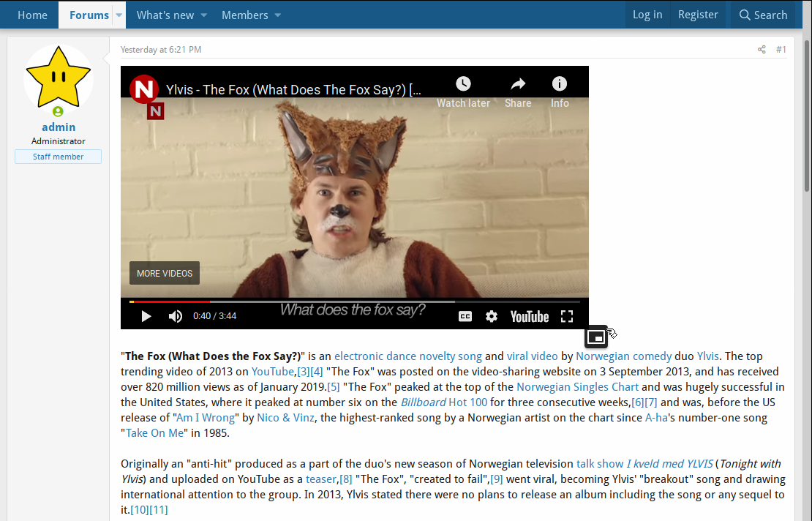The height and width of the screenshot is (521, 812).
Task: Enter fullscreen video mode
Action: (x=567, y=316)
